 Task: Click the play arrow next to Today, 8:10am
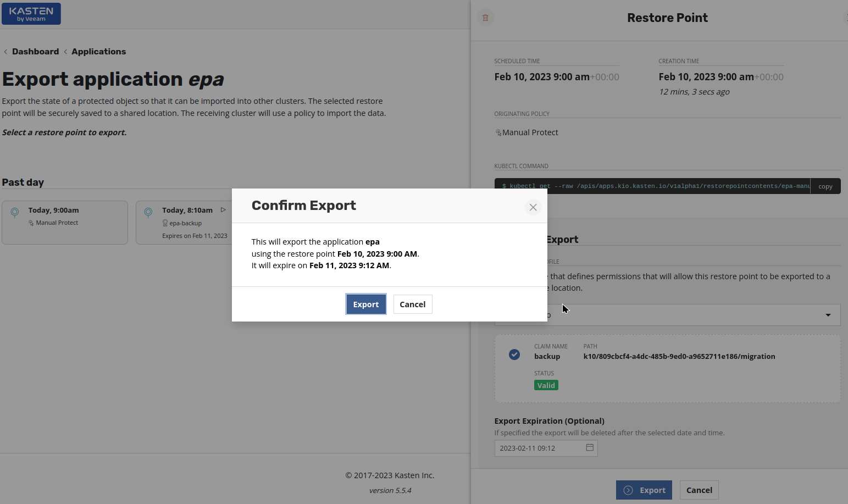[223, 210]
